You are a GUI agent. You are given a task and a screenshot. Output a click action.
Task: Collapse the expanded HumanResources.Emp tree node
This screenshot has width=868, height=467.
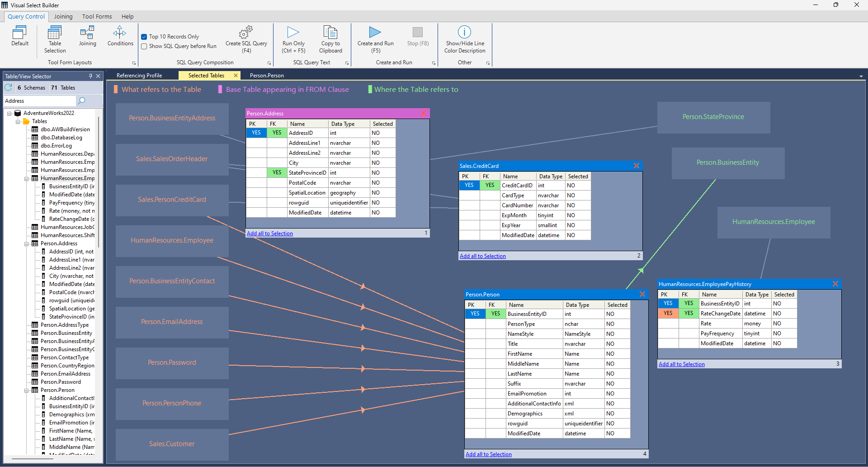[27, 179]
